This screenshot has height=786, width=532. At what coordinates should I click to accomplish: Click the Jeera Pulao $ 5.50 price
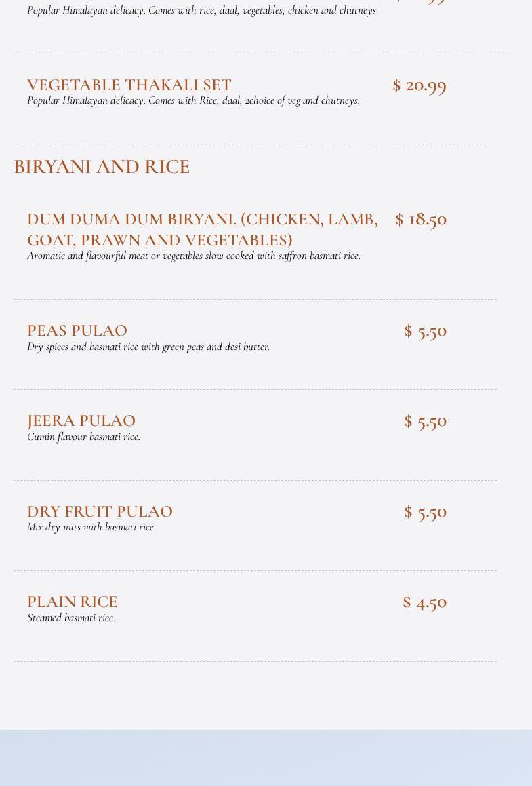pos(426,422)
